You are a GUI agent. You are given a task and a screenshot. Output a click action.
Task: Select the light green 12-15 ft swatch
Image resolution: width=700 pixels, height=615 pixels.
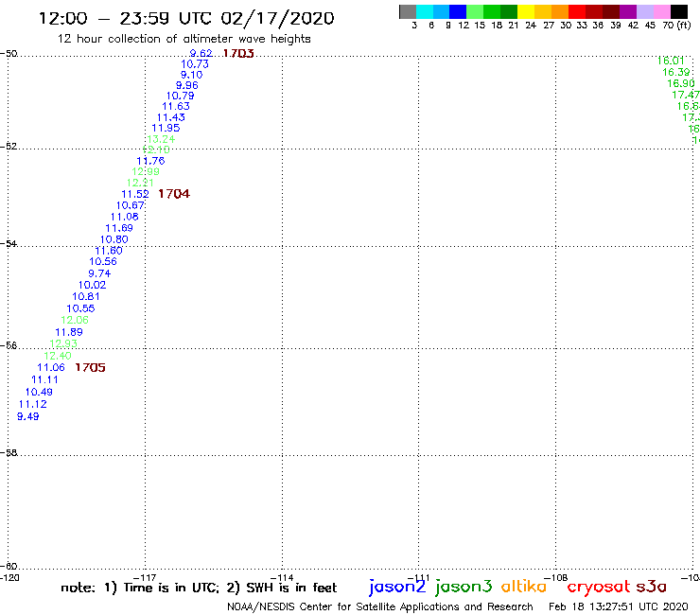click(x=475, y=11)
